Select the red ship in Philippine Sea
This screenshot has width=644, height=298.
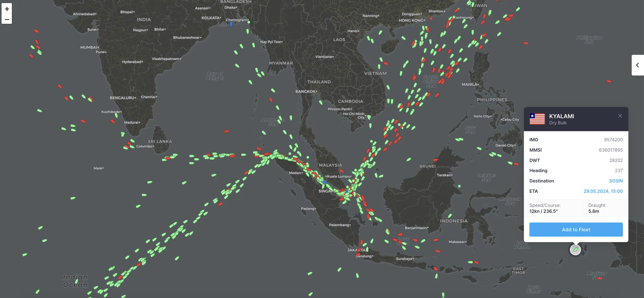point(609,81)
